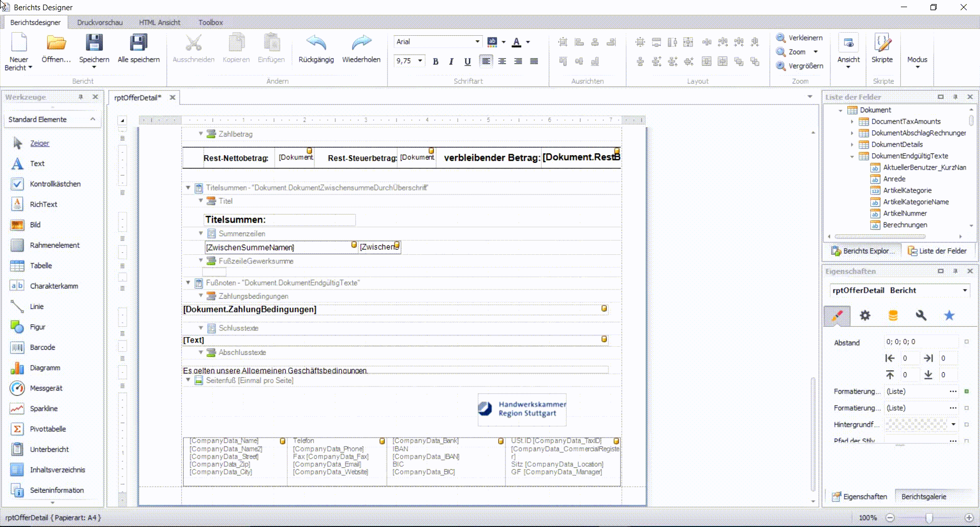Screen dimensions: 980x527
Task: Switch to the Druckvorschau tab
Action: pyautogui.click(x=100, y=22)
